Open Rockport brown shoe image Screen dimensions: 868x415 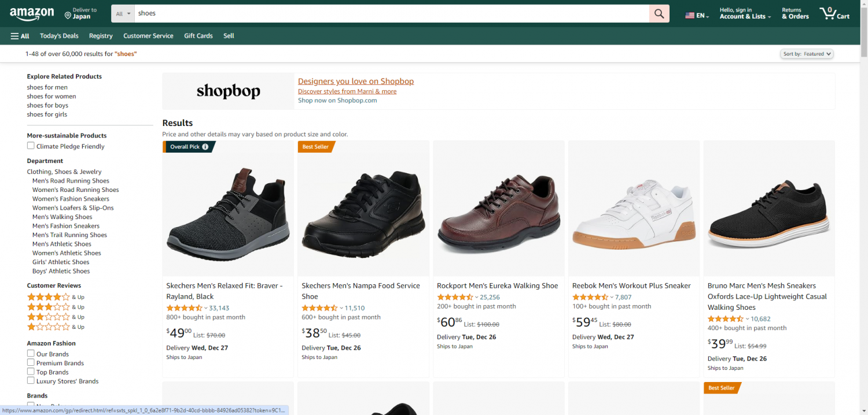click(x=499, y=214)
